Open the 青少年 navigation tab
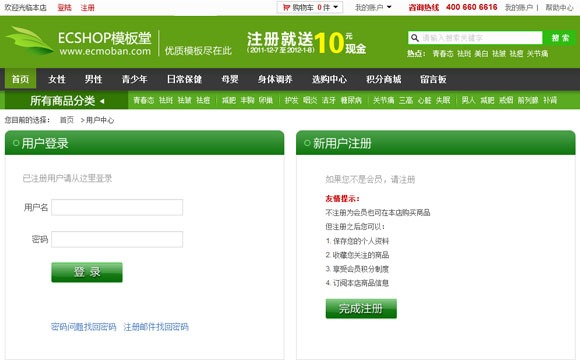580x361 pixels. (134, 79)
